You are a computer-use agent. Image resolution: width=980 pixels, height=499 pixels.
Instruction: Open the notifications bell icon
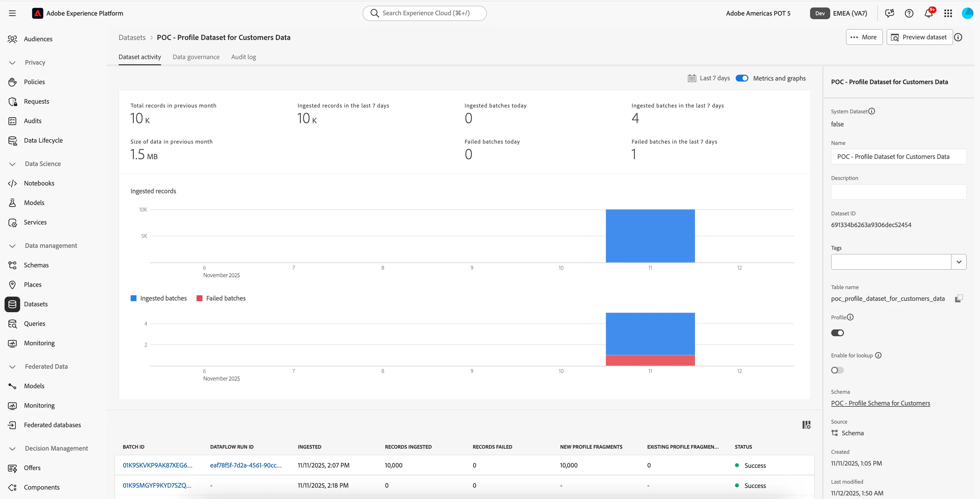tap(928, 13)
